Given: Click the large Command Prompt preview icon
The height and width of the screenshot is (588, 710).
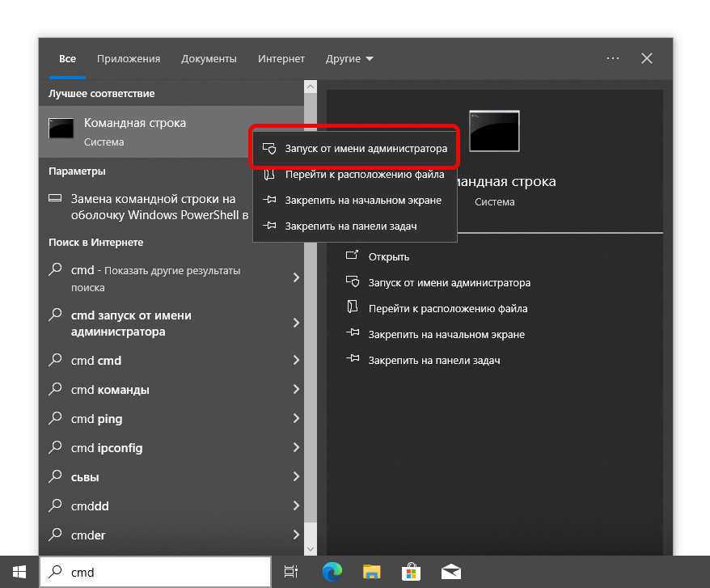Looking at the screenshot, I should point(494,130).
